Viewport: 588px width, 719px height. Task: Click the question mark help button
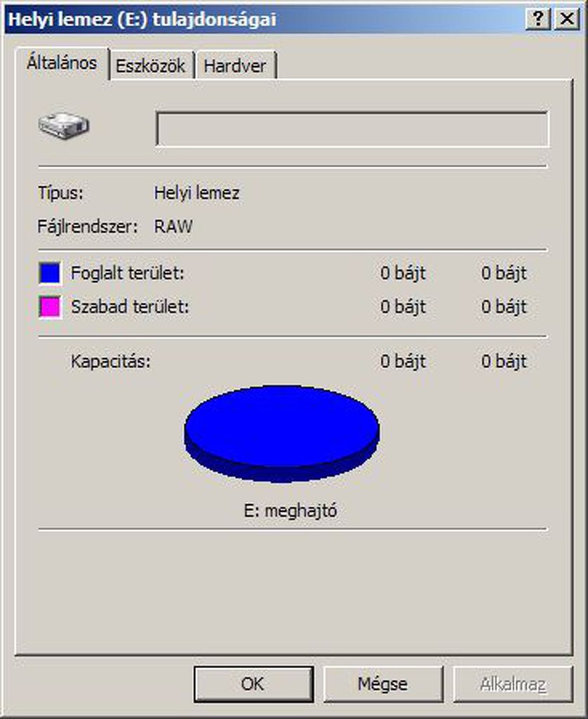click(x=538, y=19)
